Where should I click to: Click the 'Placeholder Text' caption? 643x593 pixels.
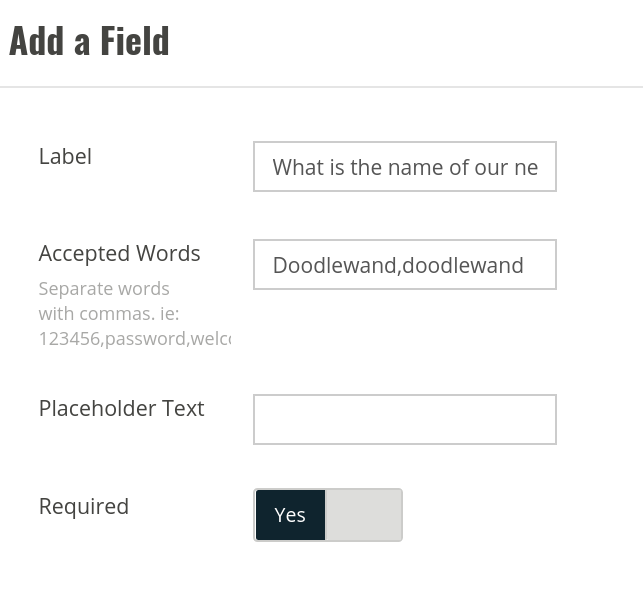[x=121, y=408]
